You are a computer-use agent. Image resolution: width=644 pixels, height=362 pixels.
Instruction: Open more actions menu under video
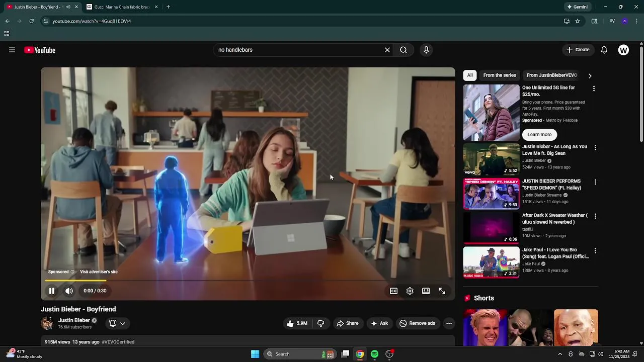click(449, 323)
